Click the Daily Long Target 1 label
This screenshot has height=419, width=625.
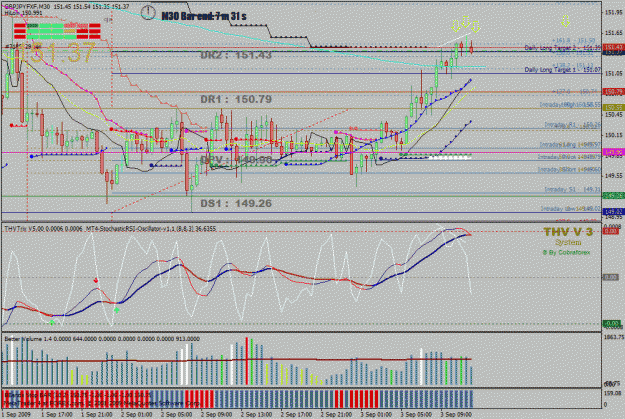pyautogui.click(x=562, y=70)
